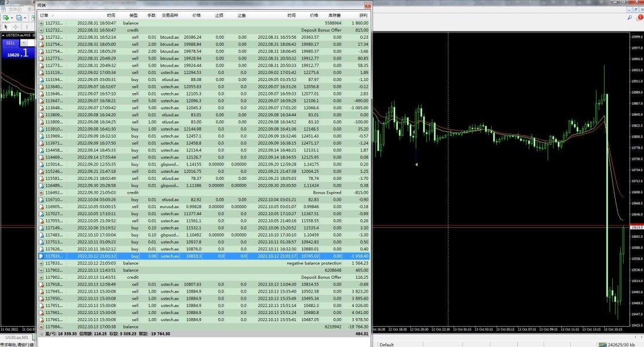Open the volume dropdown next to SELL

click(x=23, y=43)
